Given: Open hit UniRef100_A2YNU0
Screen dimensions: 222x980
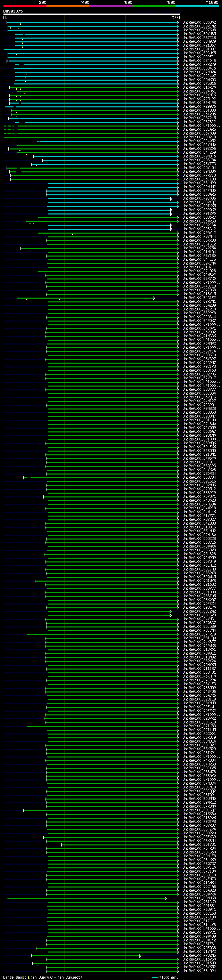Looking at the screenshot, I should (199, 145).
